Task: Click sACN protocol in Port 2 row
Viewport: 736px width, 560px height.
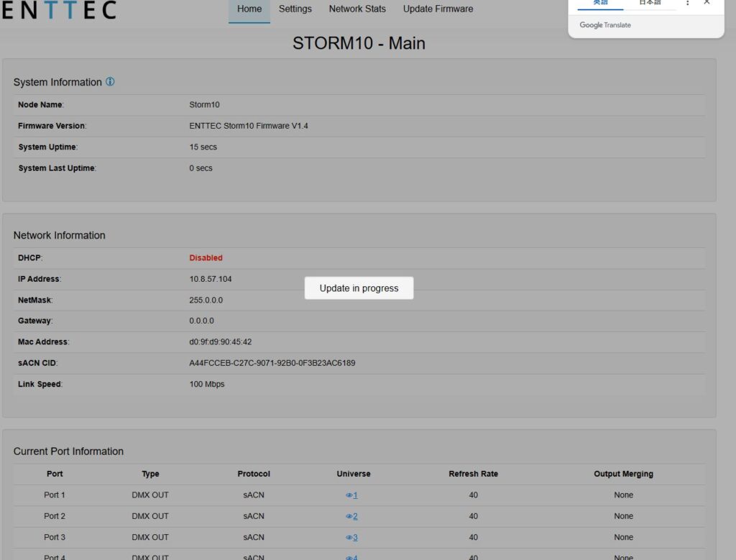Action: [x=254, y=516]
